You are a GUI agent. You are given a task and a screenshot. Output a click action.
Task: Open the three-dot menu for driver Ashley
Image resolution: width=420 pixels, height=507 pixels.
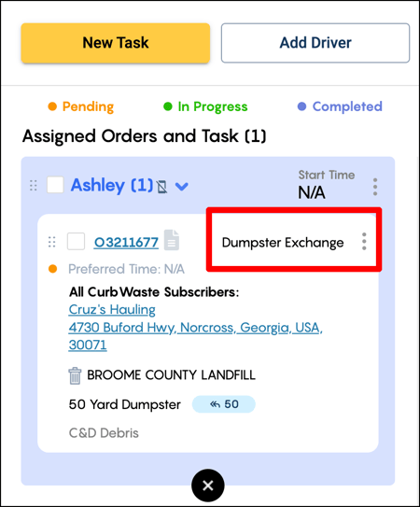375,187
